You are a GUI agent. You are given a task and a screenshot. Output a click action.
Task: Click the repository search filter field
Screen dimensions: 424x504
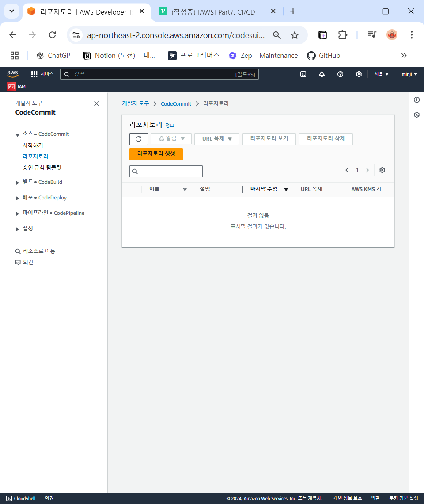[166, 172]
